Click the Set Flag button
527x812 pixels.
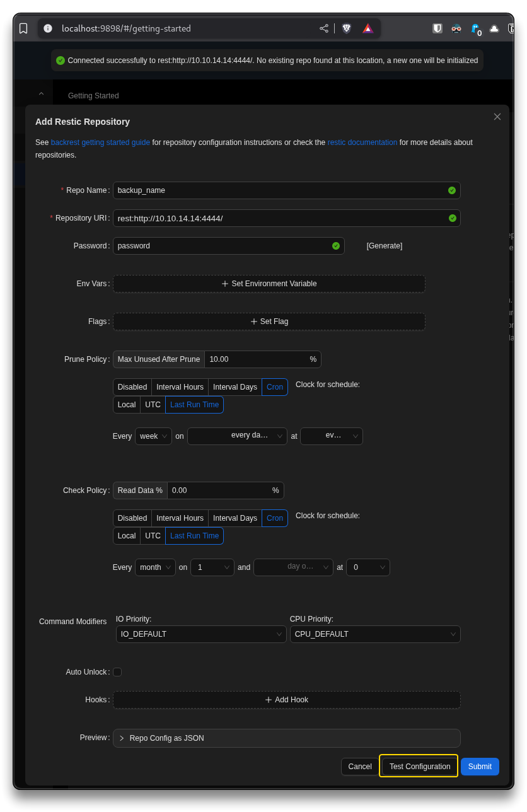(x=269, y=322)
